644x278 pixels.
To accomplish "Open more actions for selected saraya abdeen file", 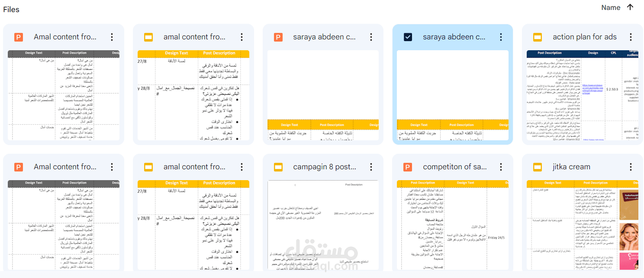I will coord(500,37).
